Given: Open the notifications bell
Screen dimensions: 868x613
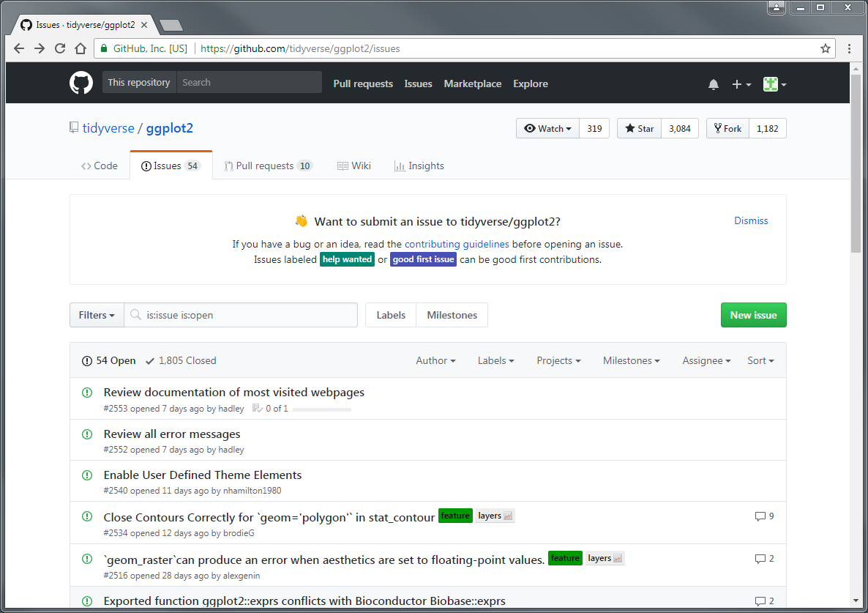Looking at the screenshot, I should tap(713, 84).
